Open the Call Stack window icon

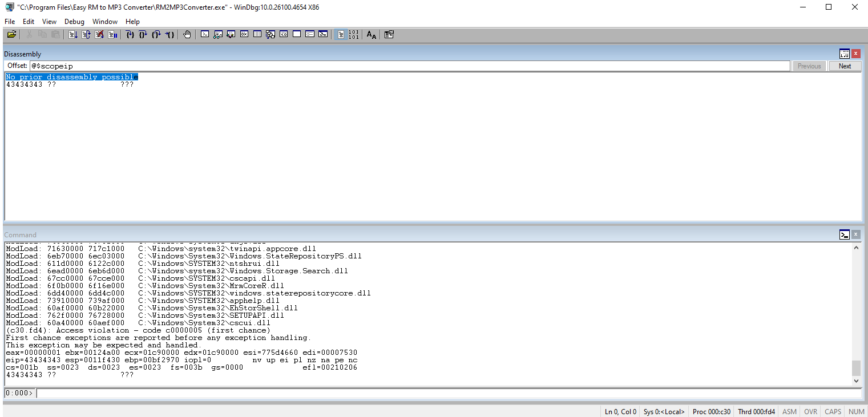pos(271,35)
